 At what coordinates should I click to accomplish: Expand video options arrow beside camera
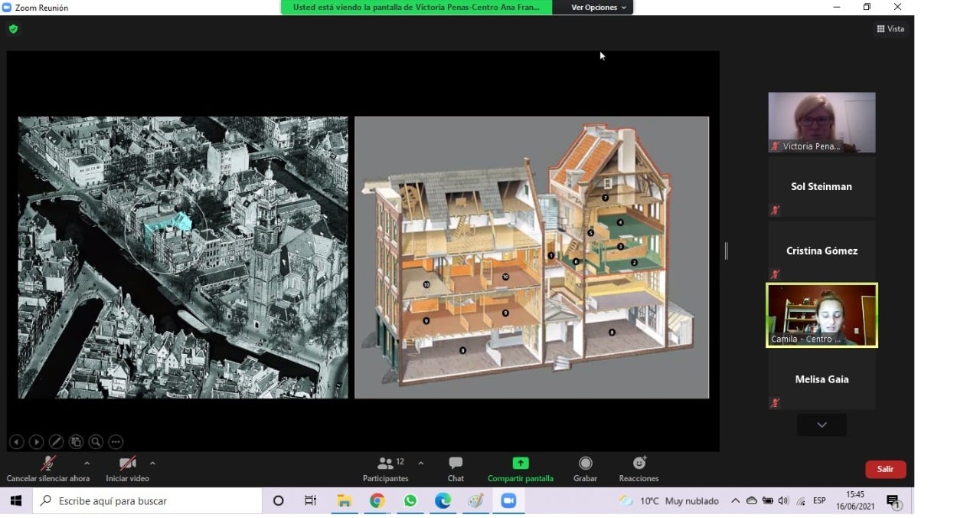152,463
